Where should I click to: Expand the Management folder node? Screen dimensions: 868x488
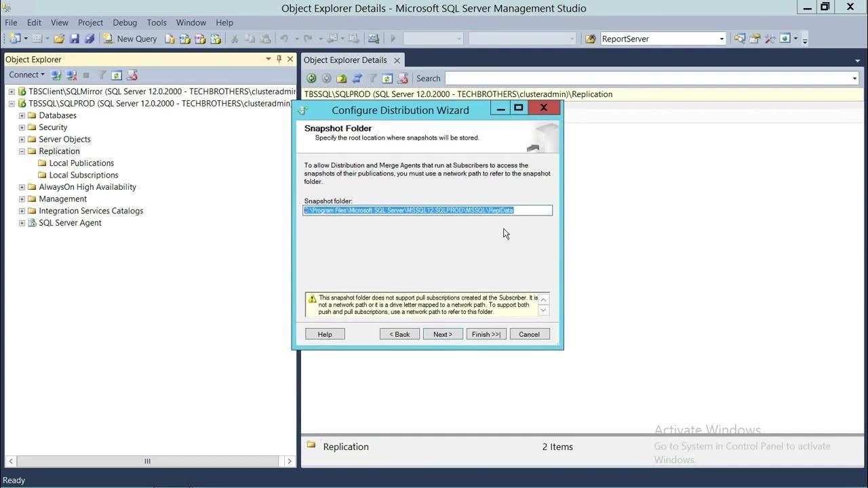pyautogui.click(x=22, y=199)
